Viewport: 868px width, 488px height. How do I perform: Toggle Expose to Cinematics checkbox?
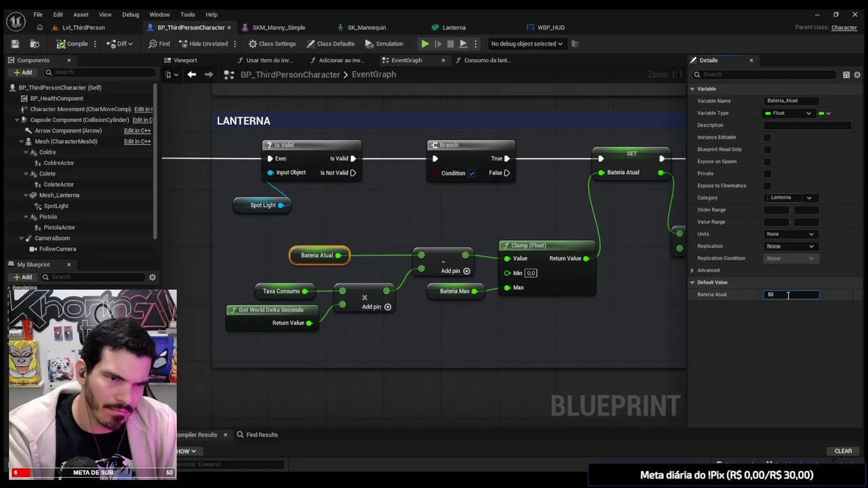tap(768, 186)
